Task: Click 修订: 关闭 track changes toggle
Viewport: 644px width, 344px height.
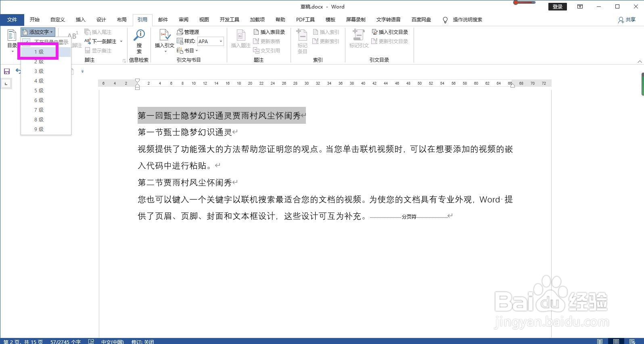Action: click(142, 342)
